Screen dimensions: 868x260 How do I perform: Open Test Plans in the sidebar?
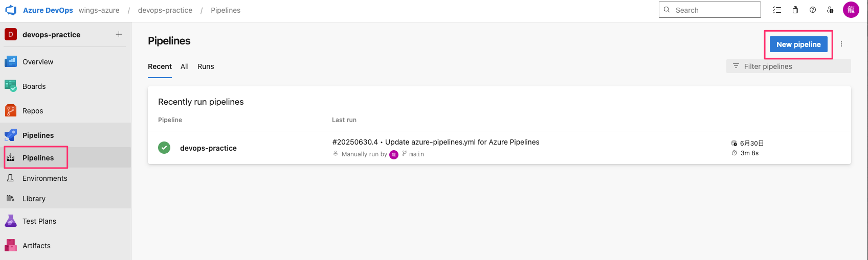[x=39, y=221]
